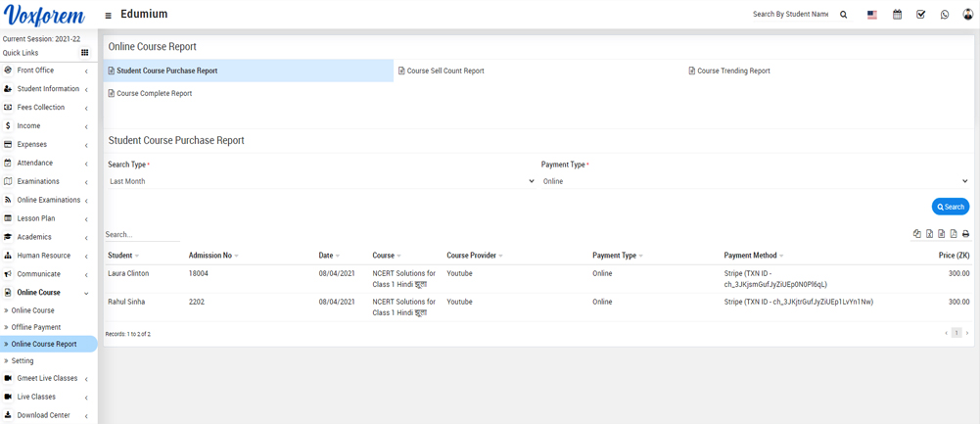
Task: Open WhatsApp icon in top bar
Action: pos(945,15)
